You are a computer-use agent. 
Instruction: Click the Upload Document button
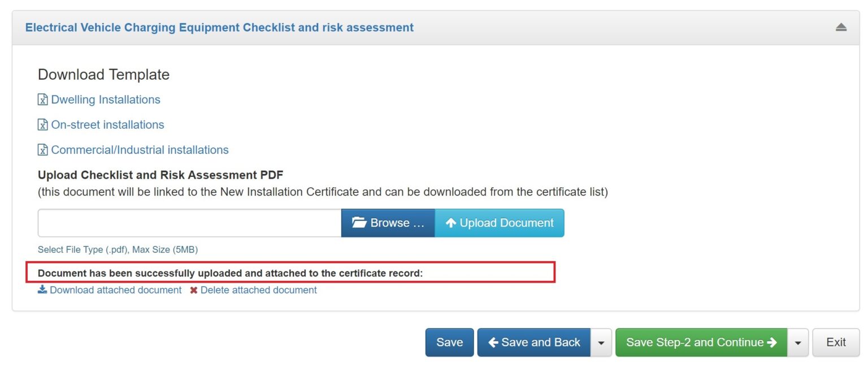pyautogui.click(x=499, y=223)
